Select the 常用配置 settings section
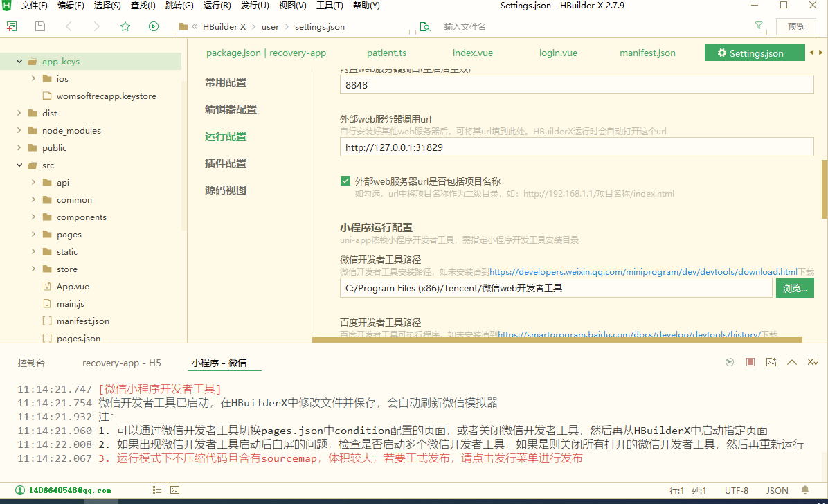 tap(226, 82)
